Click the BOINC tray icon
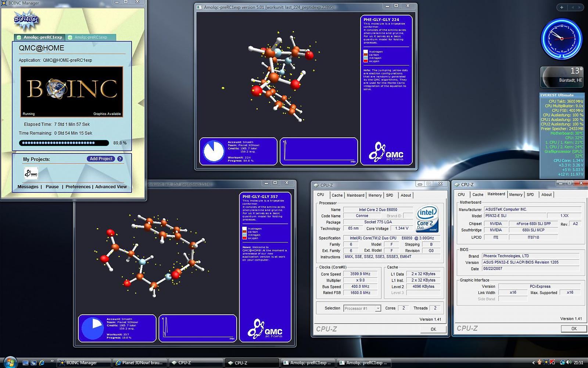 [546, 362]
